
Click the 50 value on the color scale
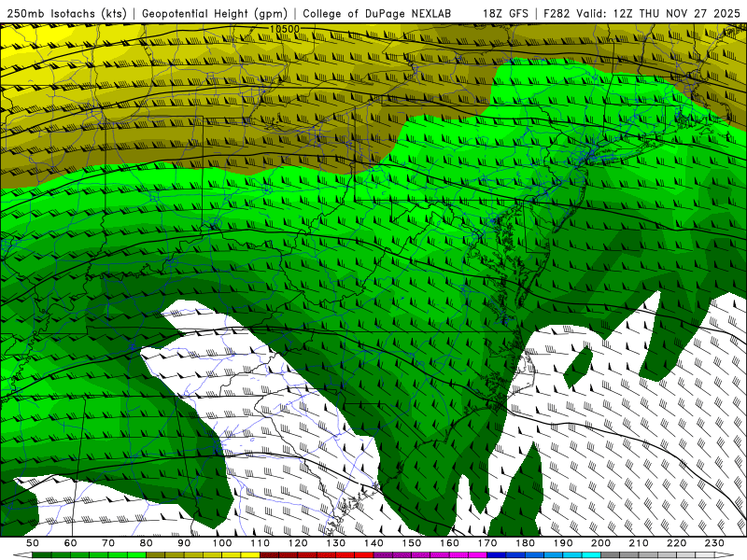tap(33, 543)
